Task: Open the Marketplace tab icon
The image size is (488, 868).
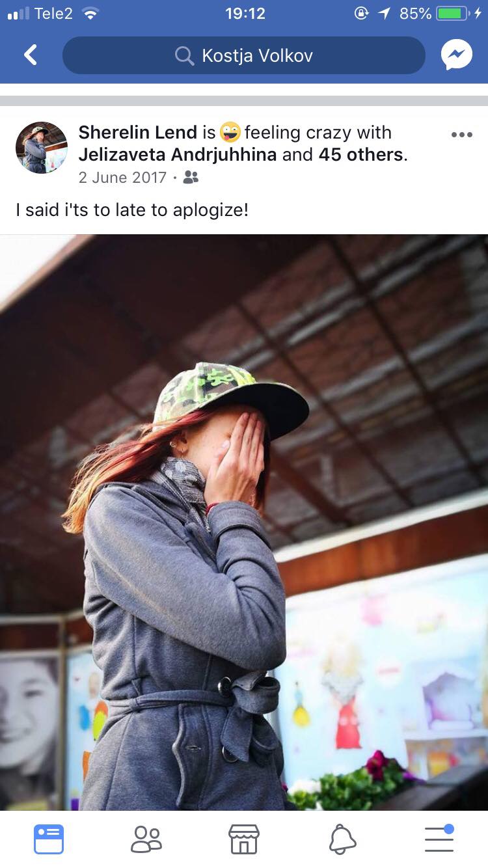Action: click(244, 839)
